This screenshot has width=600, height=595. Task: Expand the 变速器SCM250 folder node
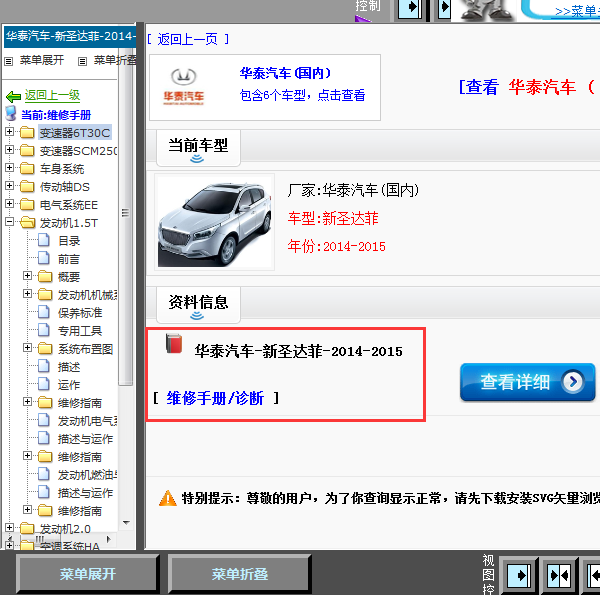coord(10,150)
